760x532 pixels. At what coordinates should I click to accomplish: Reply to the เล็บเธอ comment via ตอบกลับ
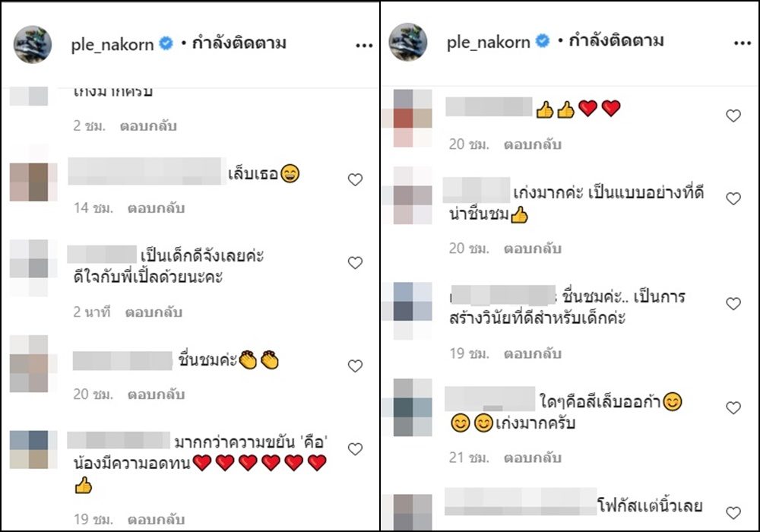(x=156, y=207)
